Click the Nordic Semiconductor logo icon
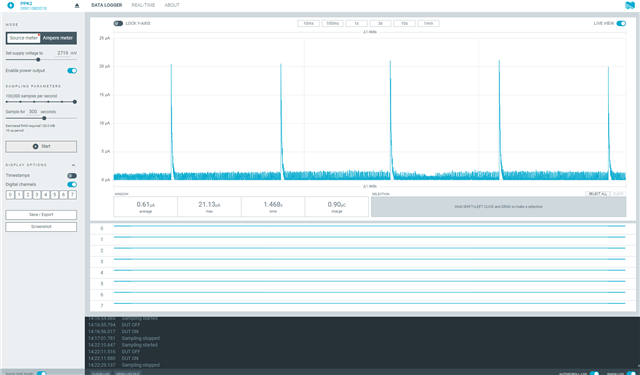The image size is (640, 375). [630, 6]
